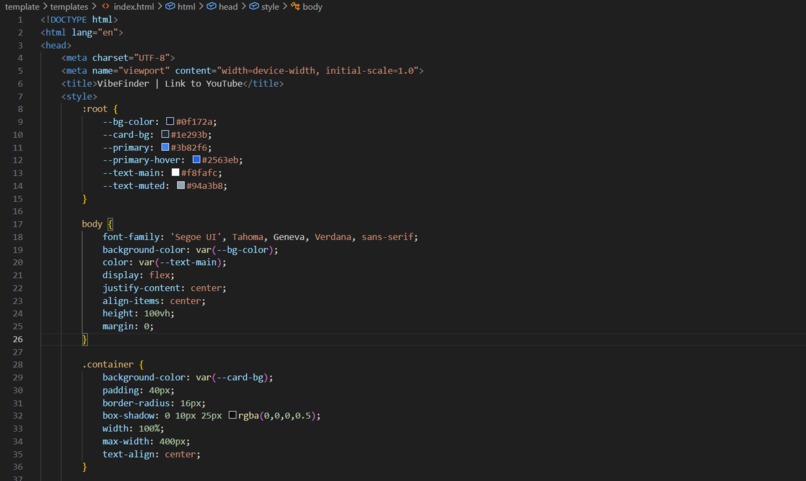Click 'justify-content' property text
Image resolution: width=806 pixels, height=481 pixels.
pyautogui.click(x=141, y=288)
